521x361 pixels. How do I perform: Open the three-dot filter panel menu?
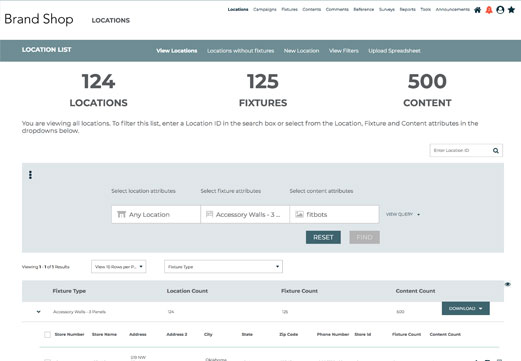[x=30, y=175]
